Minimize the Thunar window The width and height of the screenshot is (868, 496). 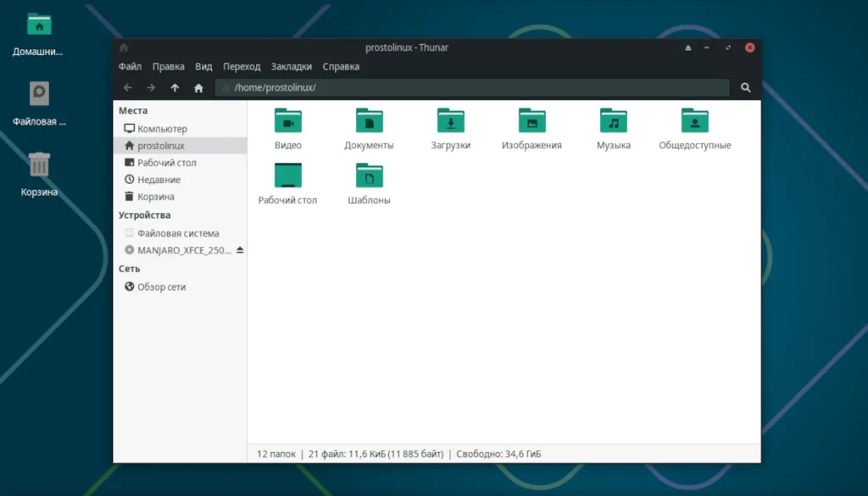707,47
